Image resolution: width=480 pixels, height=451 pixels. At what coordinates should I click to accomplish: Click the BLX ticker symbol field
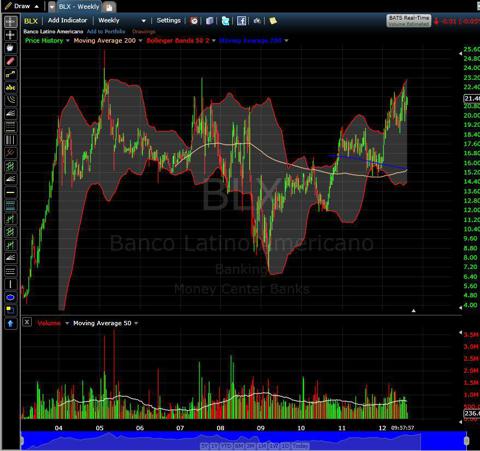(31, 21)
